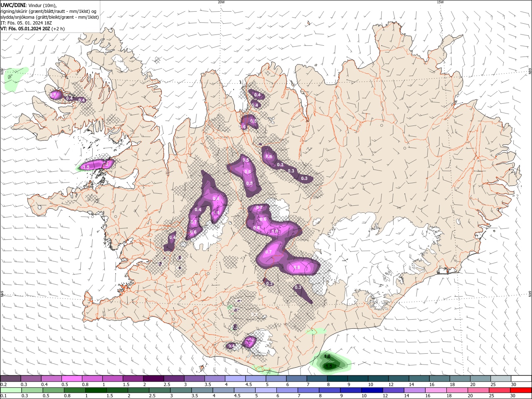Click the rain-scale red swatch labeled 25
The height and width of the screenshot is (399, 532).
(x=499, y=390)
